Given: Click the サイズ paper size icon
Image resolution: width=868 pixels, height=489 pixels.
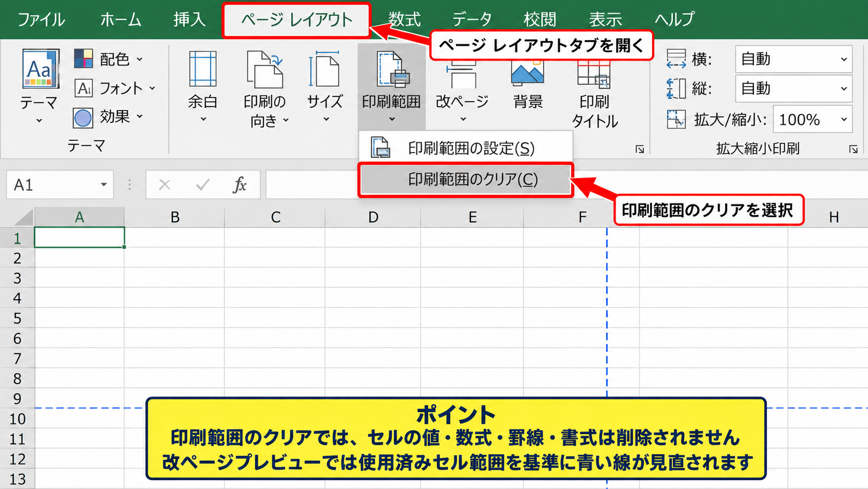Looking at the screenshot, I should coord(325,69).
